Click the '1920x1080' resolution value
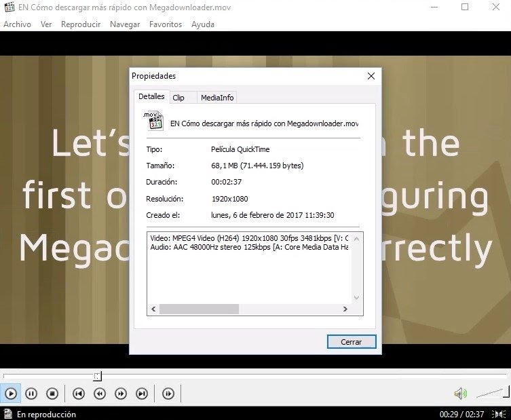511x420 pixels. [x=230, y=199]
